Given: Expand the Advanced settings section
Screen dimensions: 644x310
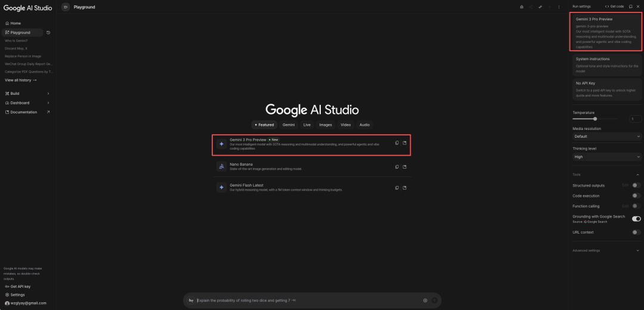Looking at the screenshot, I should pos(606,250).
